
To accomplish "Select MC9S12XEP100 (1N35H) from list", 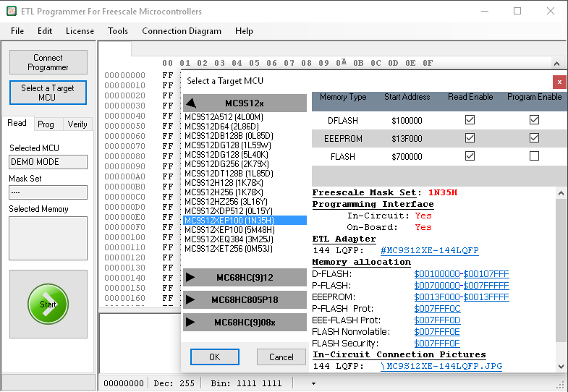I will (x=245, y=221).
